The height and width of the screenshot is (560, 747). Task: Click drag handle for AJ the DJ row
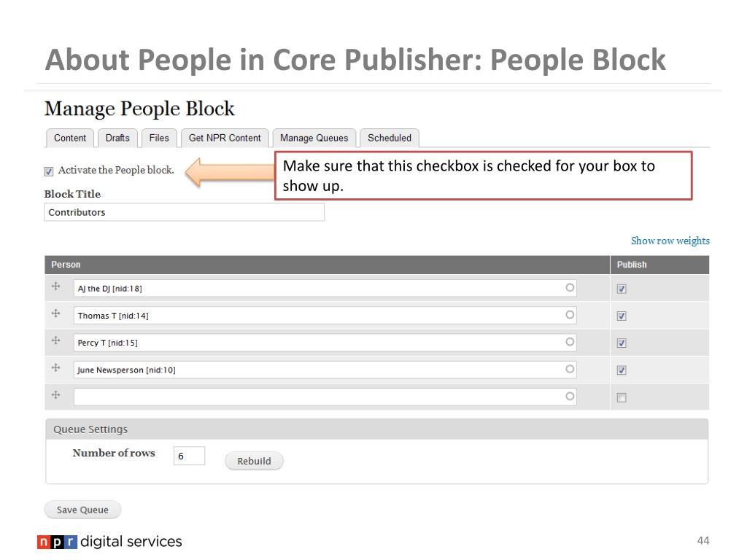55,286
